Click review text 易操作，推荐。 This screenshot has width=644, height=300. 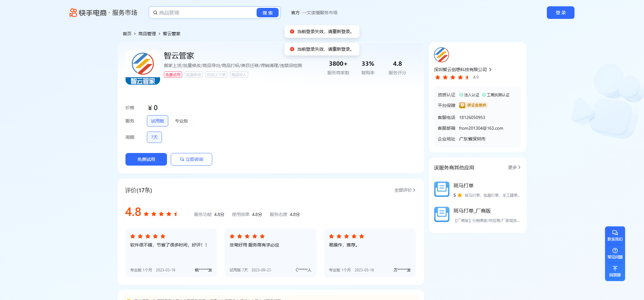click(343, 245)
